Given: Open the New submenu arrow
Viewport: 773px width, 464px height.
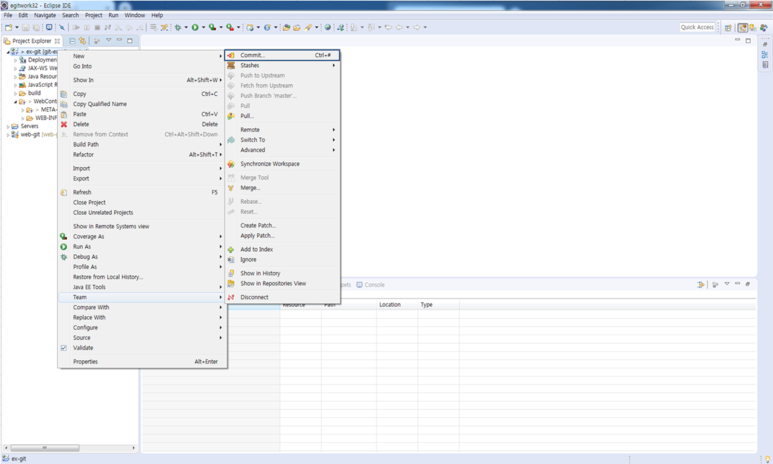Looking at the screenshot, I should pos(220,56).
